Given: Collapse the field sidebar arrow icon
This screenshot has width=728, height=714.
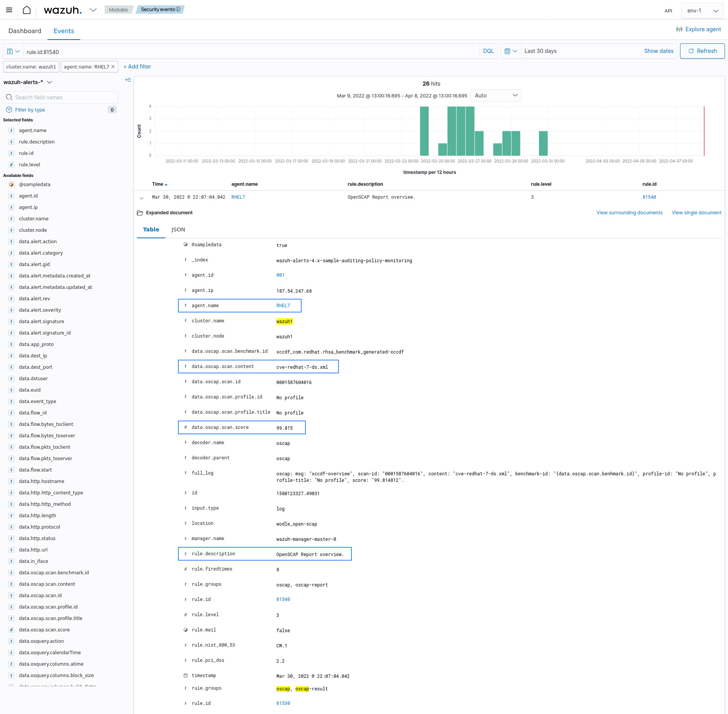Looking at the screenshot, I should [x=128, y=80].
